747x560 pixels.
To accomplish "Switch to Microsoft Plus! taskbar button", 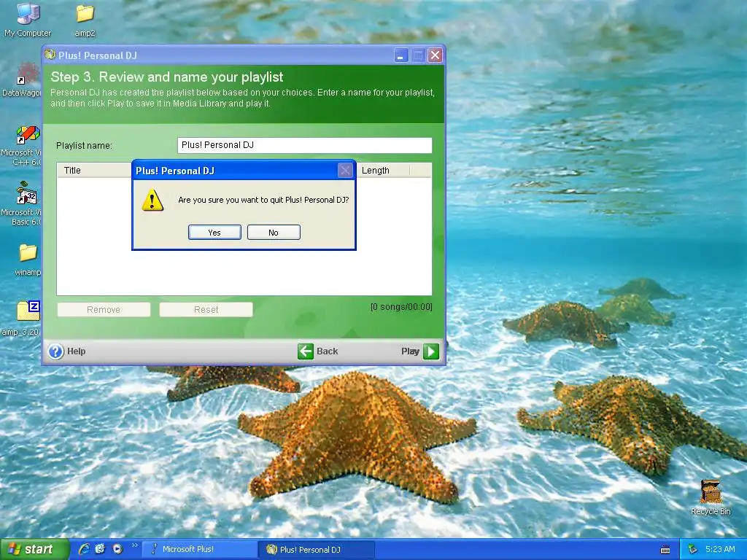I will click(x=199, y=550).
